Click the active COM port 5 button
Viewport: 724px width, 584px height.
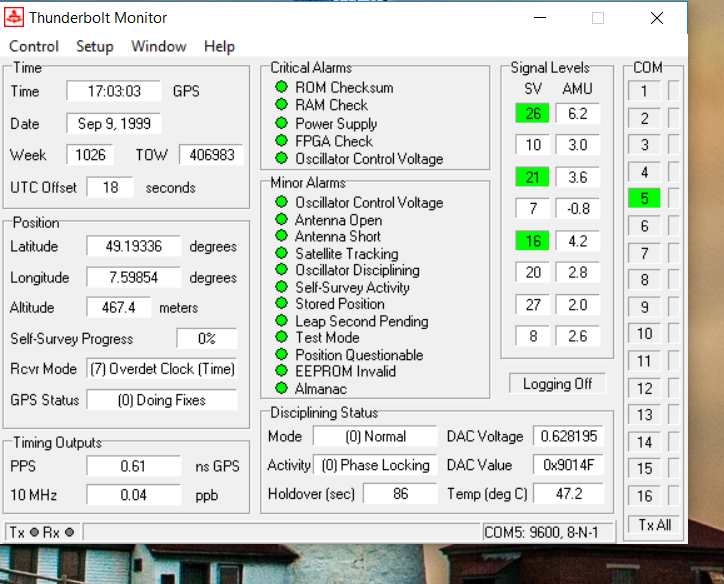644,199
